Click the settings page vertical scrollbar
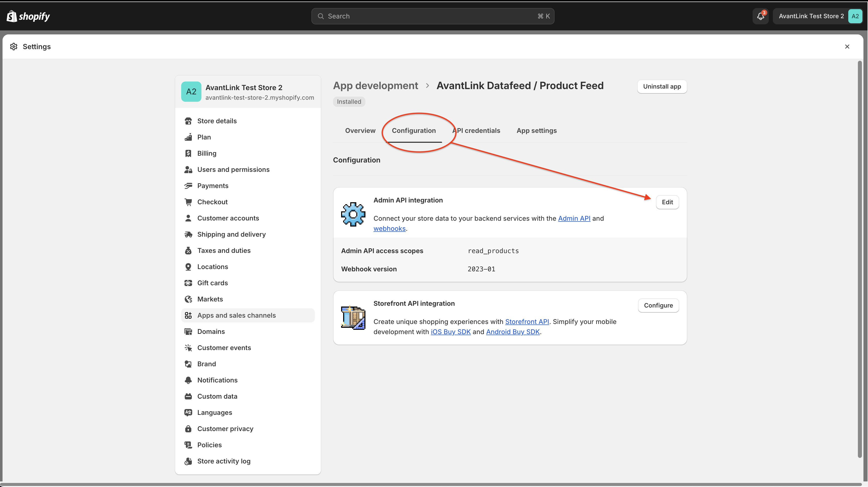 pyautogui.click(x=860, y=259)
